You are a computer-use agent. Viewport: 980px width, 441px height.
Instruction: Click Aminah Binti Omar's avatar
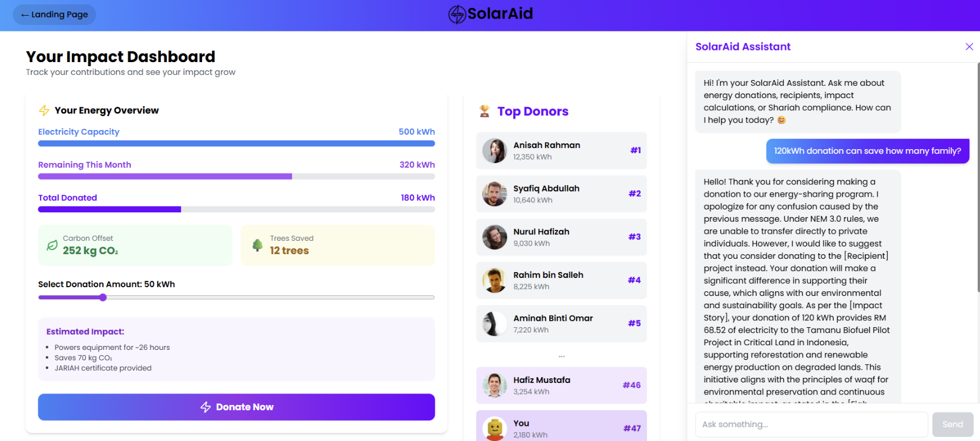tap(495, 324)
